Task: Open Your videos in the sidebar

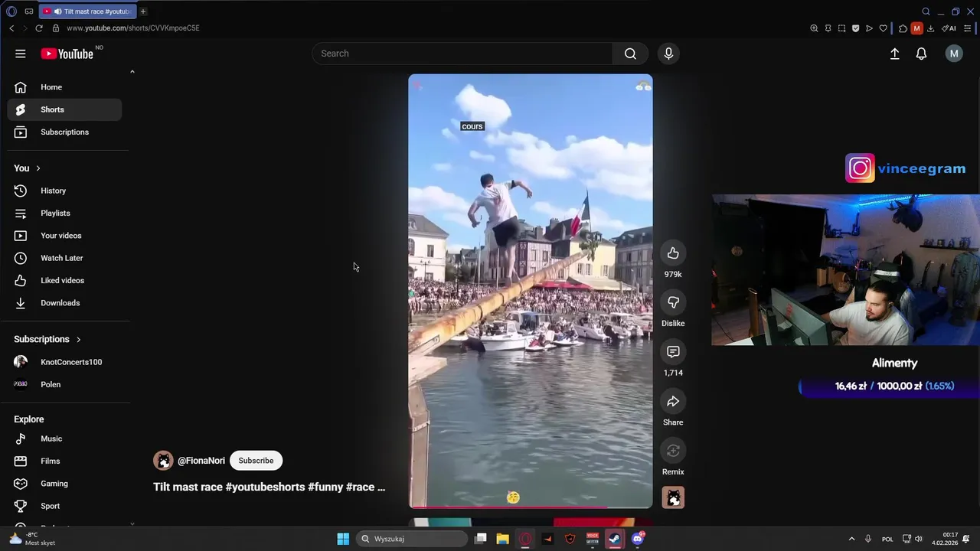Action: click(64, 236)
